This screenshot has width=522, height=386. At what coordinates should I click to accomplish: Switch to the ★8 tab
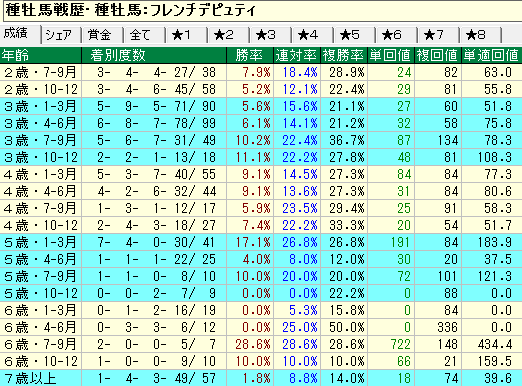tap(480, 35)
